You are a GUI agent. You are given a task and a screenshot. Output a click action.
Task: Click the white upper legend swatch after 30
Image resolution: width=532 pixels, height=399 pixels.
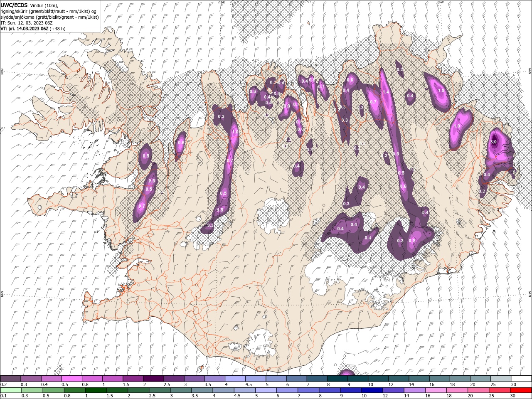pyautogui.click(x=521, y=379)
